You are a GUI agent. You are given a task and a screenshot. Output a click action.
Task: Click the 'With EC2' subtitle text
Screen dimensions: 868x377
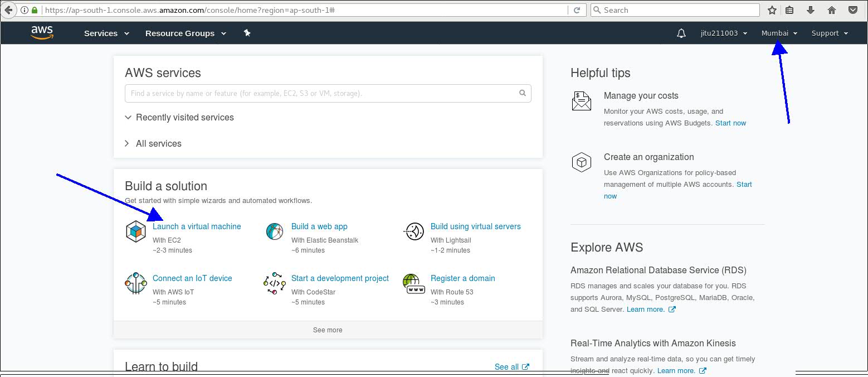pyautogui.click(x=167, y=240)
